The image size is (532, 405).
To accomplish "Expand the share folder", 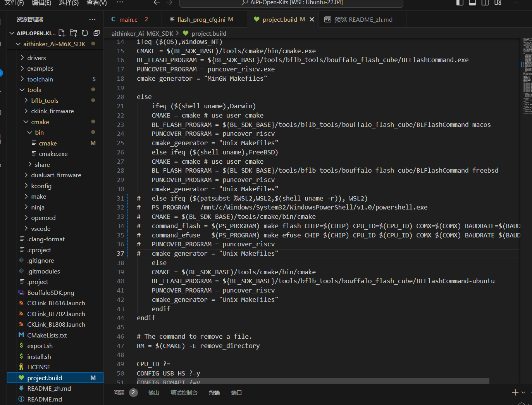I will point(30,164).
